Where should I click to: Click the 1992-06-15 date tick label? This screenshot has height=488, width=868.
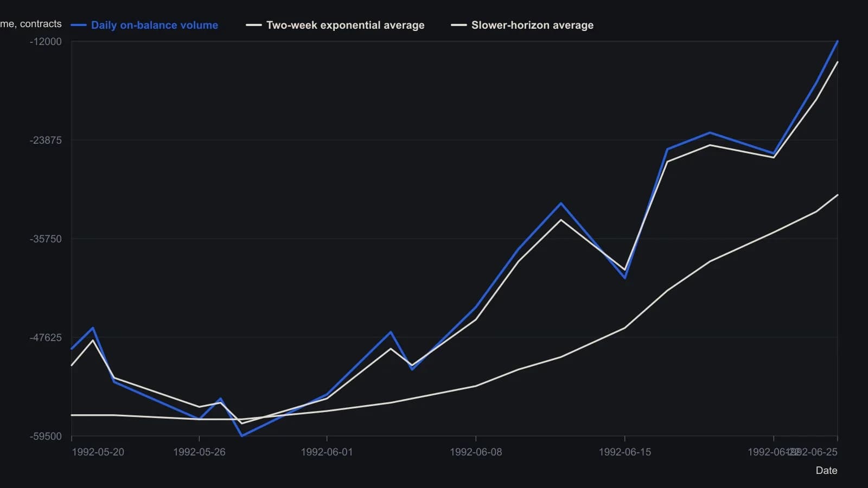625,452
